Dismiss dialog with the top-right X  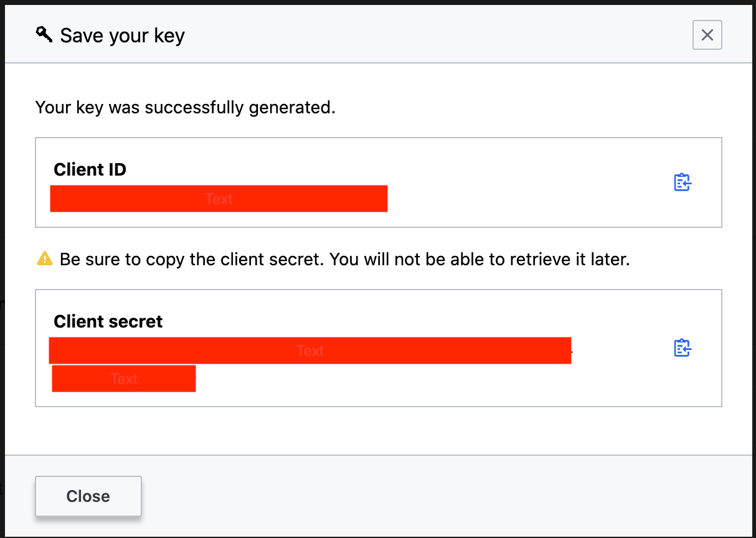pos(707,35)
